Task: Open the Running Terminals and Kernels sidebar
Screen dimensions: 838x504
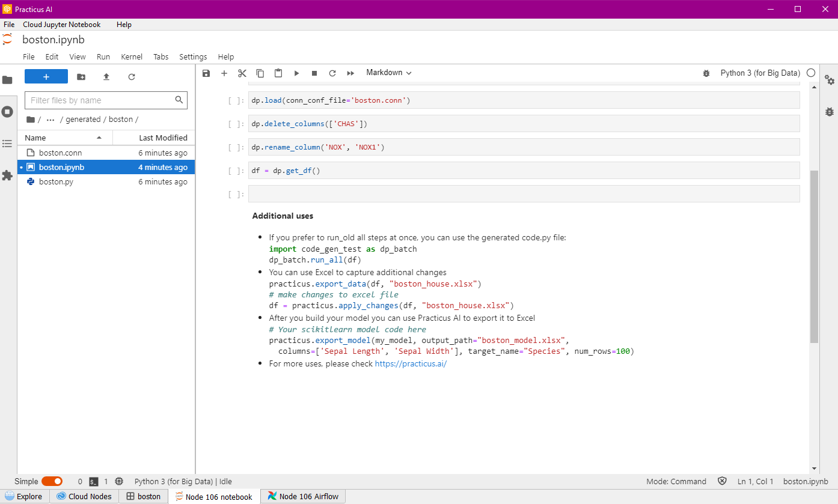Action: tap(7, 112)
